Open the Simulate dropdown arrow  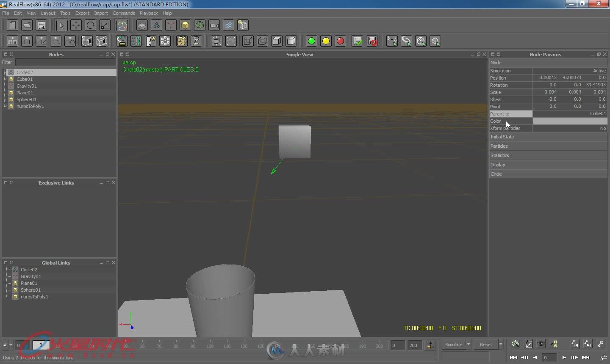pos(469,344)
